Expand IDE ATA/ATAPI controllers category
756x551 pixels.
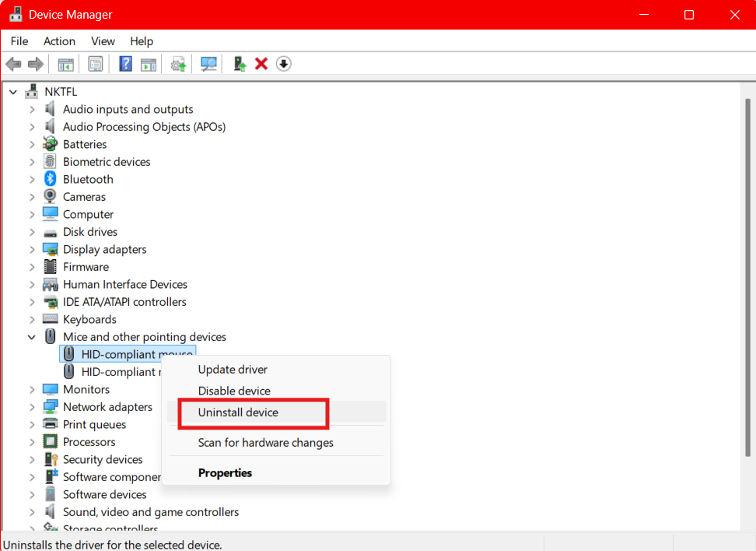(32, 302)
